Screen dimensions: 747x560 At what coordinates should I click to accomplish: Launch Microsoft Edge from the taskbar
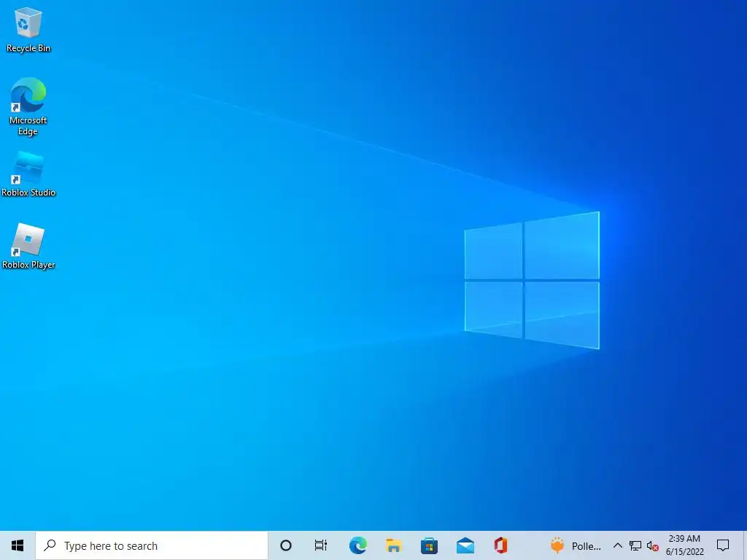point(357,545)
